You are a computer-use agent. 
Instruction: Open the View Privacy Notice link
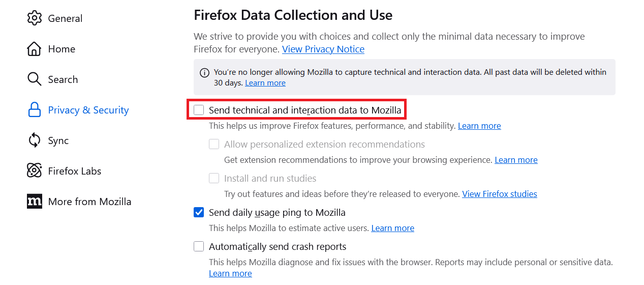323,49
